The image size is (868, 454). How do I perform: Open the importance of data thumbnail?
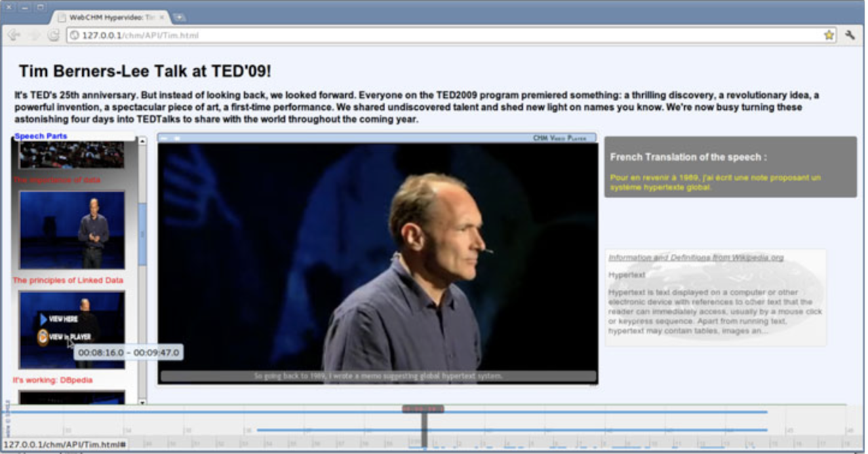coord(72,229)
